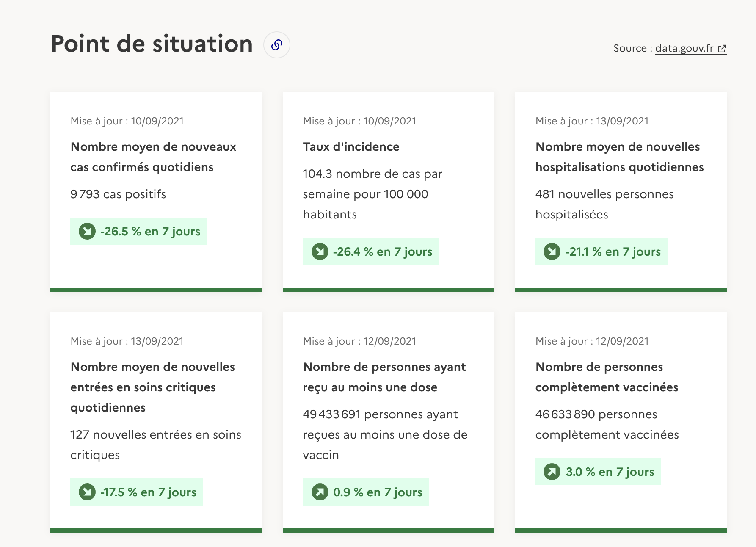Screen dimensions: 756x547
Task: Click the Nombre moyen de nouveaux cas confirmés heading
Action: click(153, 157)
